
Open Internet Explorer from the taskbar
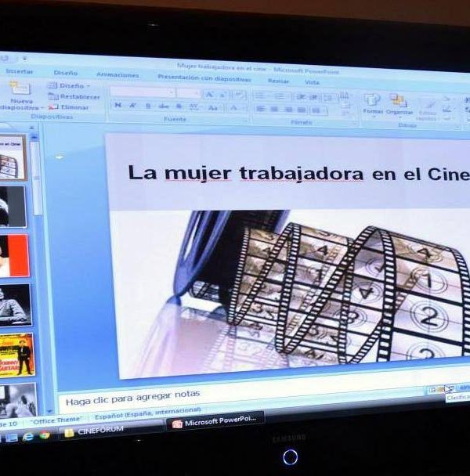28,437
